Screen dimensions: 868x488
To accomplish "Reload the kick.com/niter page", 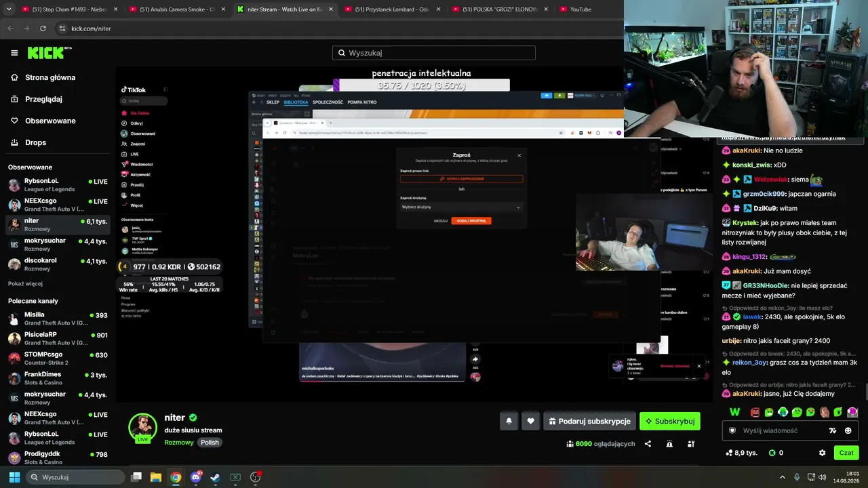I will click(43, 28).
